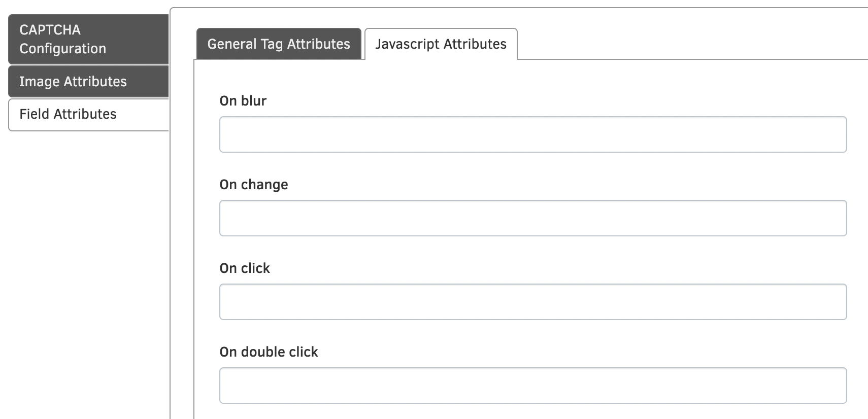The width and height of the screenshot is (868, 419).
Task: Focus the On change input field
Action: (532, 218)
